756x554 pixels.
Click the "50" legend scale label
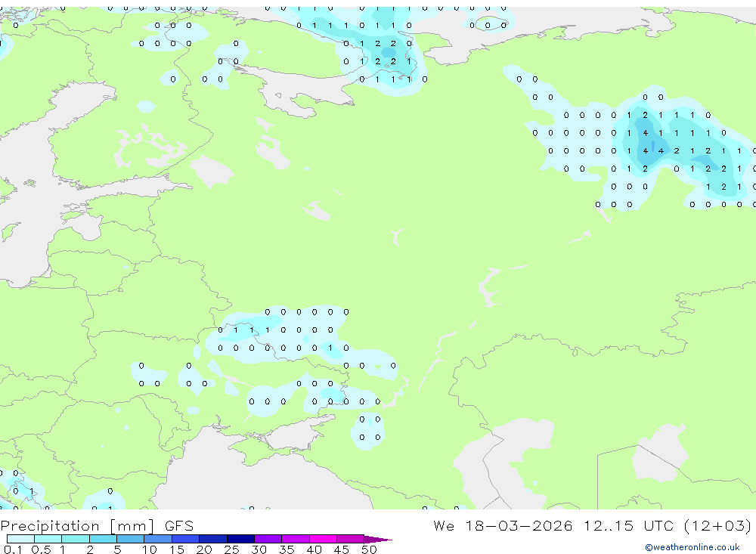[369, 549]
